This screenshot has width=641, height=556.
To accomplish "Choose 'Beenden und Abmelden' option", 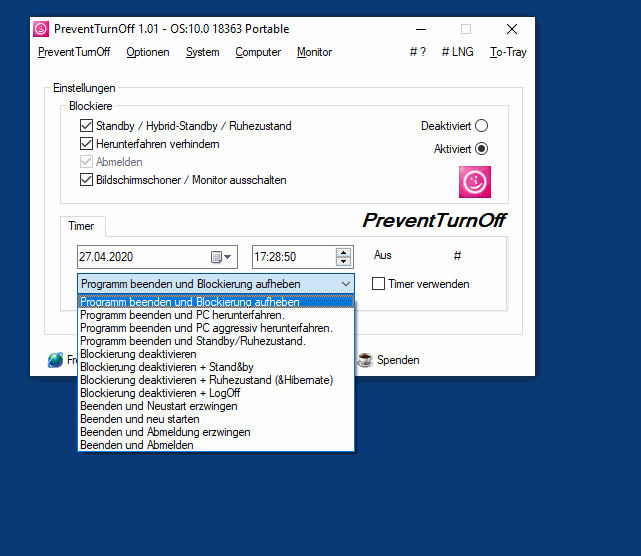I will (x=216, y=445).
